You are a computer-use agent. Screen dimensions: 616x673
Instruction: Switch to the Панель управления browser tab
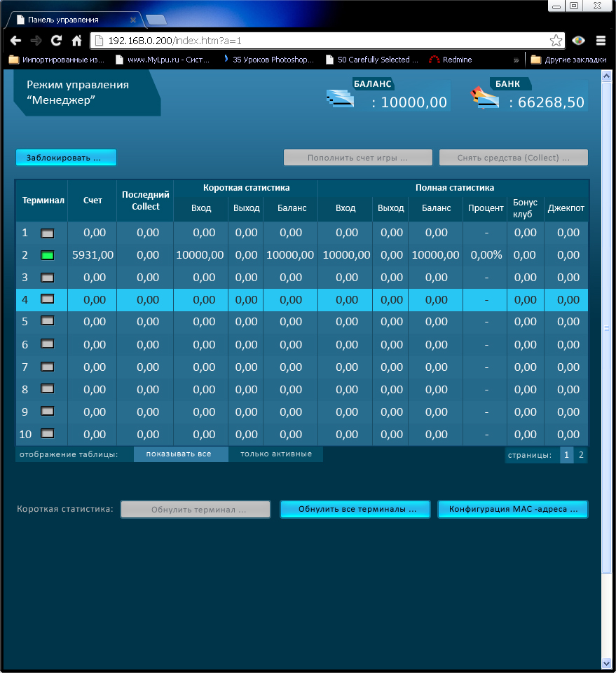(x=75, y=20)
